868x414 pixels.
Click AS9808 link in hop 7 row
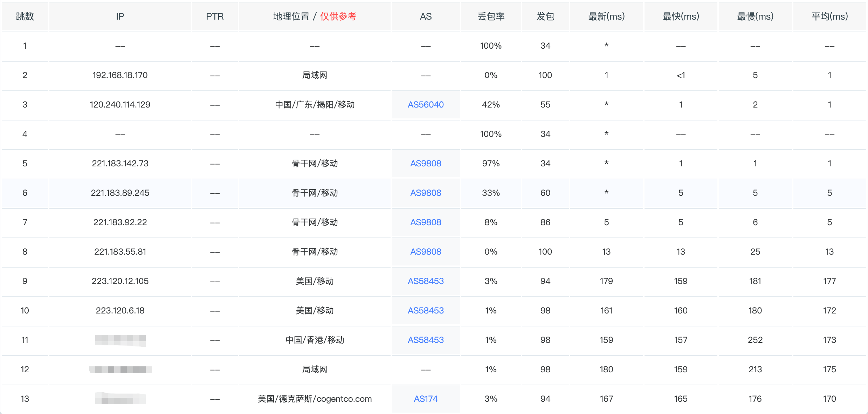pyautogui.click(x=426, y=222)
